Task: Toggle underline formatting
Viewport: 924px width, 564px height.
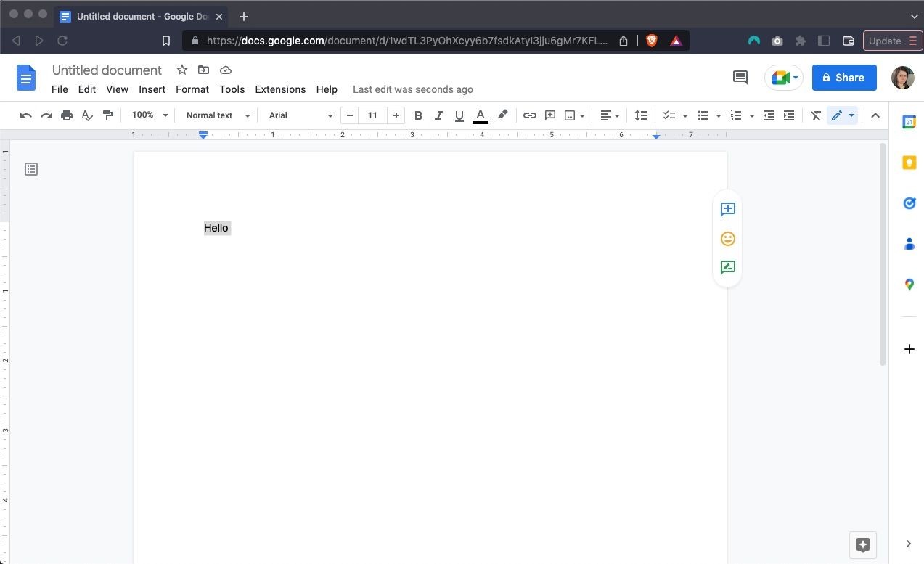Action: point(459,115)
